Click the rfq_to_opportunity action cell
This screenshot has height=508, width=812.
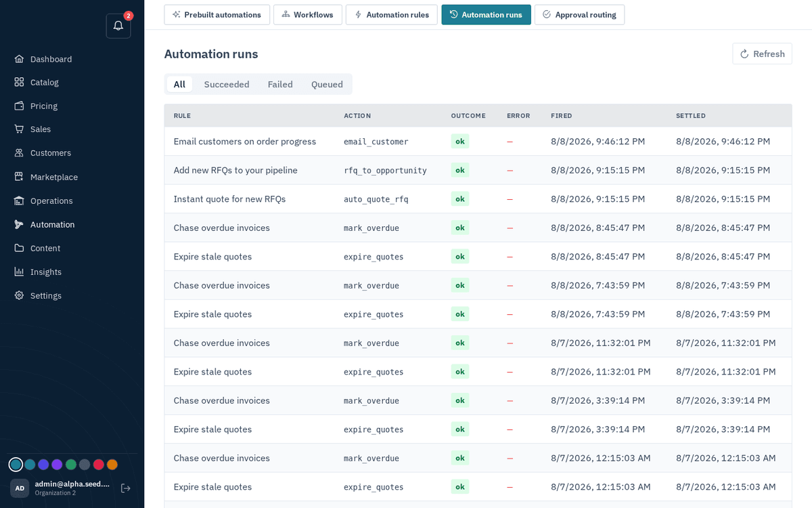[x=385, y=171]
